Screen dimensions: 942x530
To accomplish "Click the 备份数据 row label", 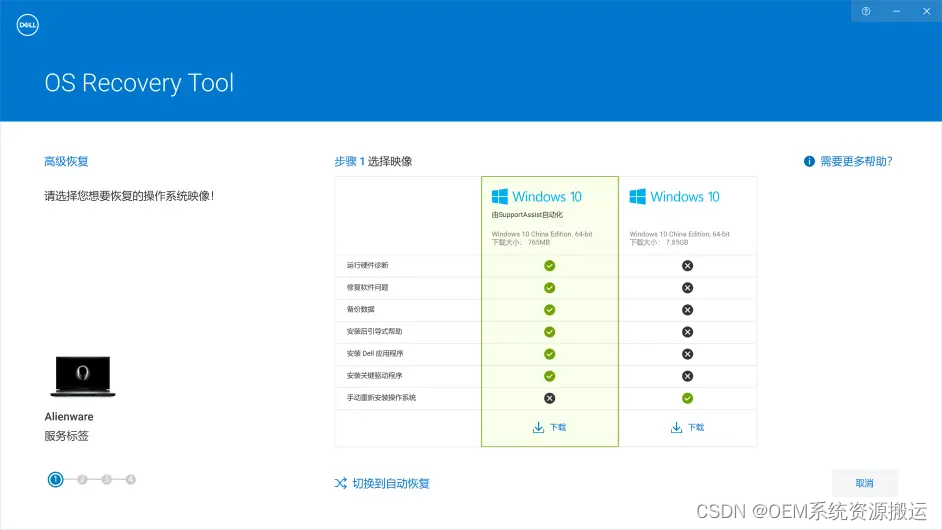I will [x=360, y=309].
